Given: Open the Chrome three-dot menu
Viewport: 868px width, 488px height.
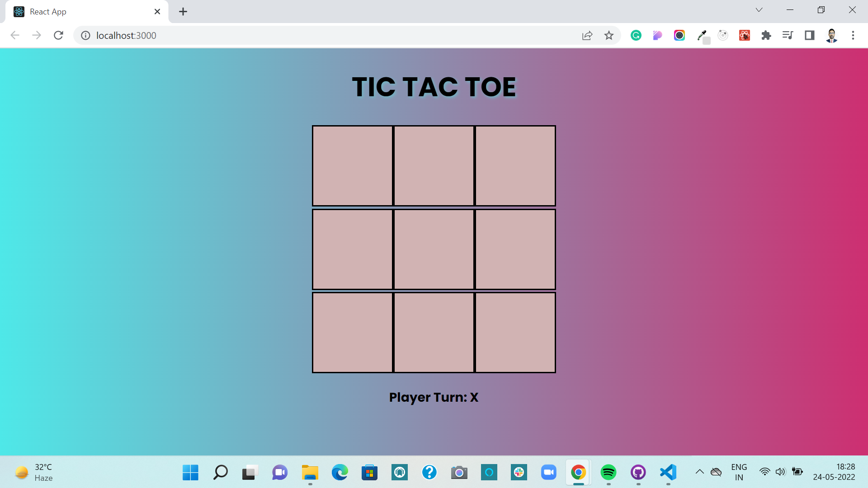Looking at the screenshot, I should pos(853,35).
